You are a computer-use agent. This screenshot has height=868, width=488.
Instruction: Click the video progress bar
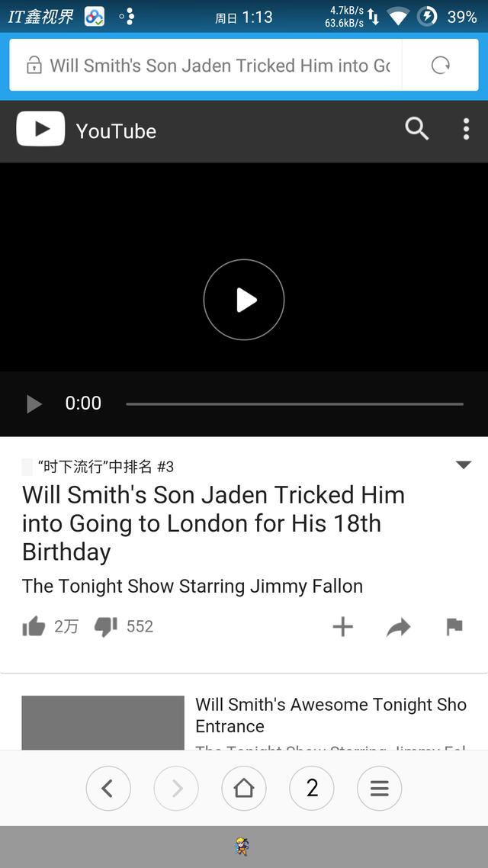294,404
